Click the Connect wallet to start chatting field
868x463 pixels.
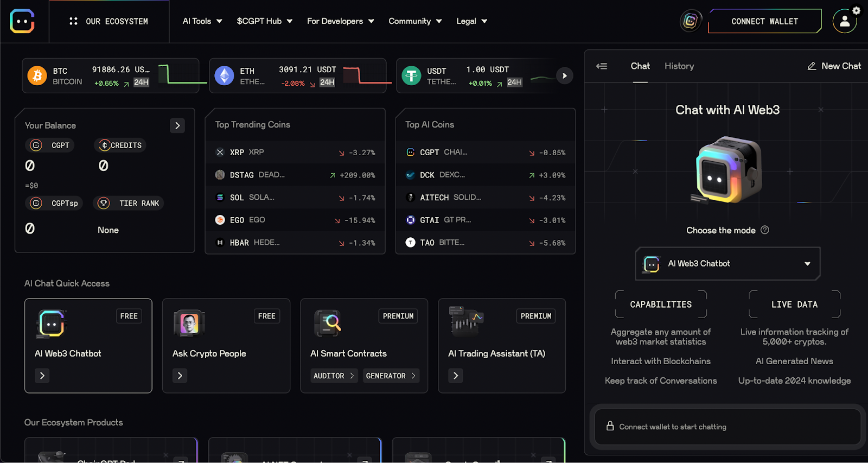[727, 427]
